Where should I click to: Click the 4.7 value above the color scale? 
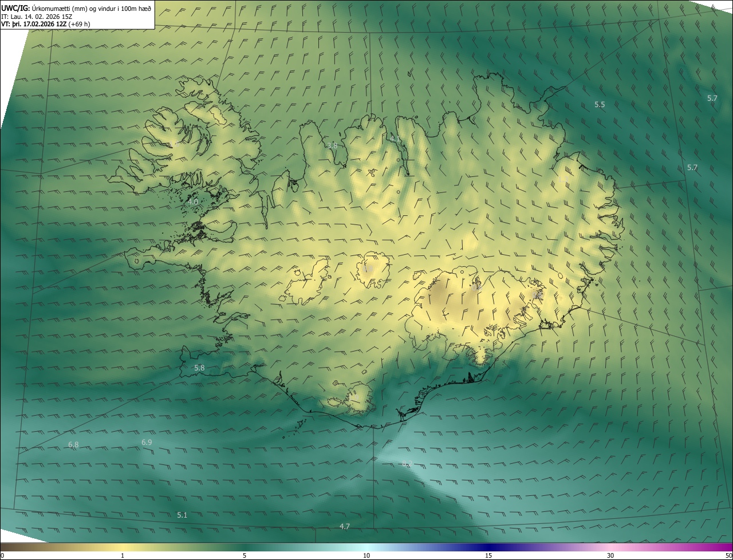[x=345, y=526]
